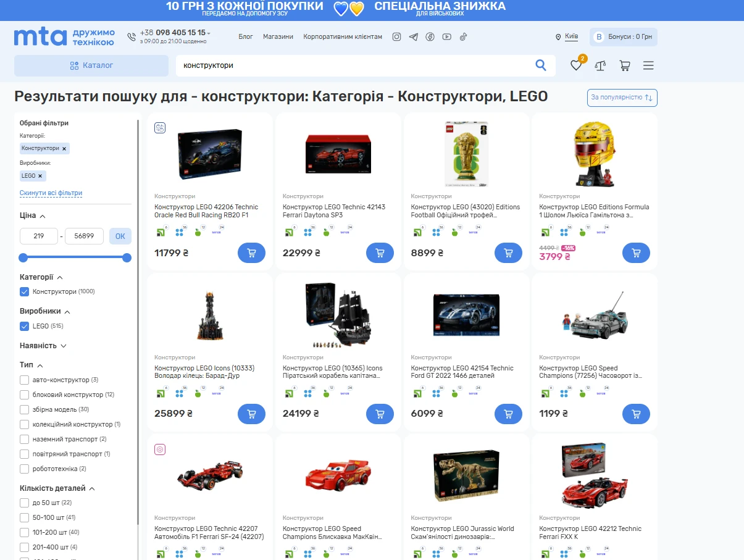The image size is (744, 560).
Task: Check the блоковий конструктор type filter
Action: pyautogui.click(x=25, y=395)
